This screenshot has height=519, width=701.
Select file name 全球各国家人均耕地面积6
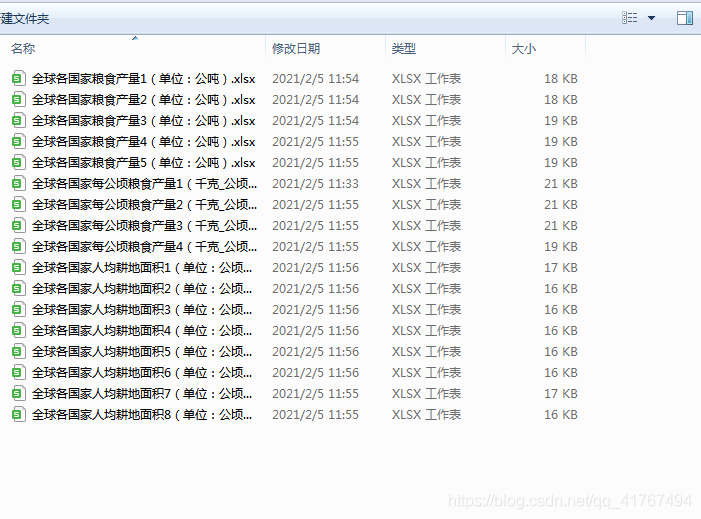coord(142,373)
